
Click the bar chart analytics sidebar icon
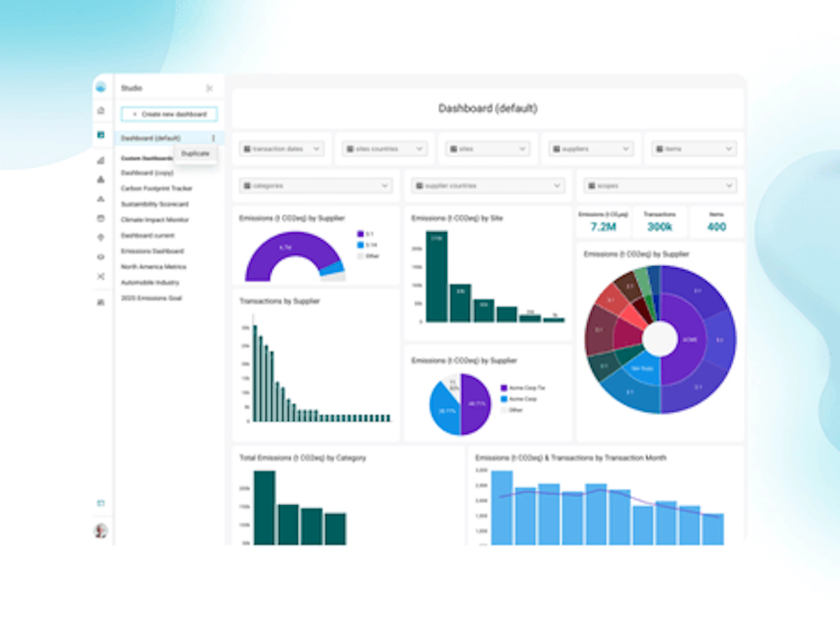click(x=101, y=161)
